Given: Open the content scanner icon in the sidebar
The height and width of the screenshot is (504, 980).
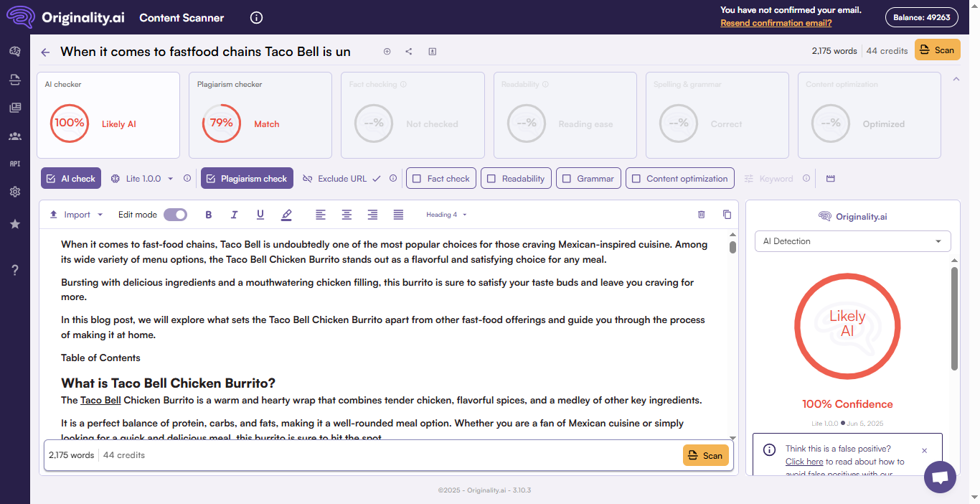Looking at the screenshot, I should pos(14,79).
